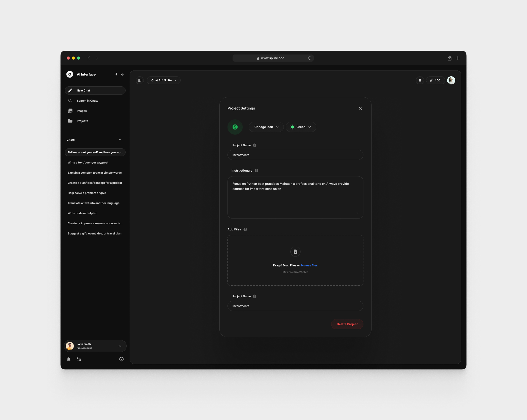Reload the page with refresh icon
The width and height of the screenshot is (527, 420).
(310, 58)
